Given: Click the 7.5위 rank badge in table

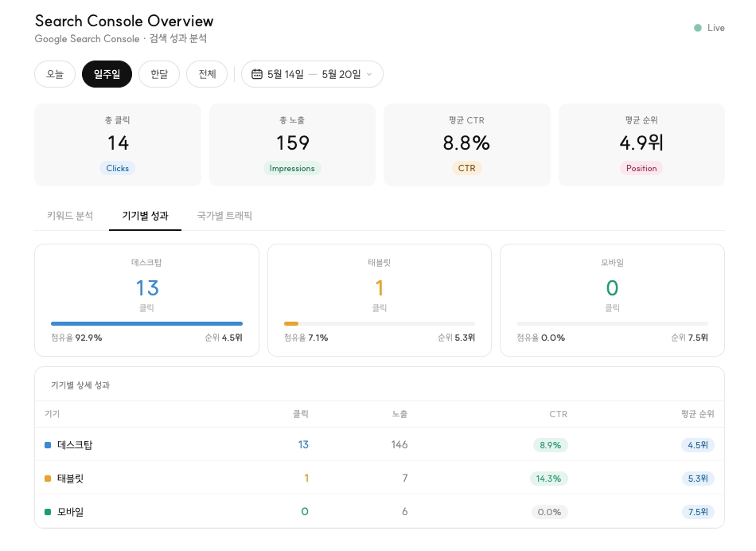Looking at the screenshot, I should [698, 512].
